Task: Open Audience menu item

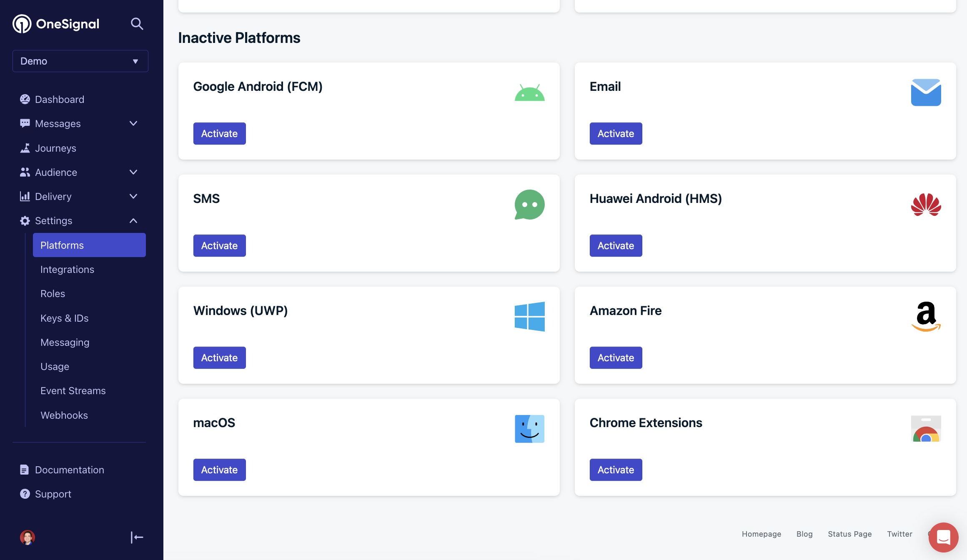Action: [56, 172]
